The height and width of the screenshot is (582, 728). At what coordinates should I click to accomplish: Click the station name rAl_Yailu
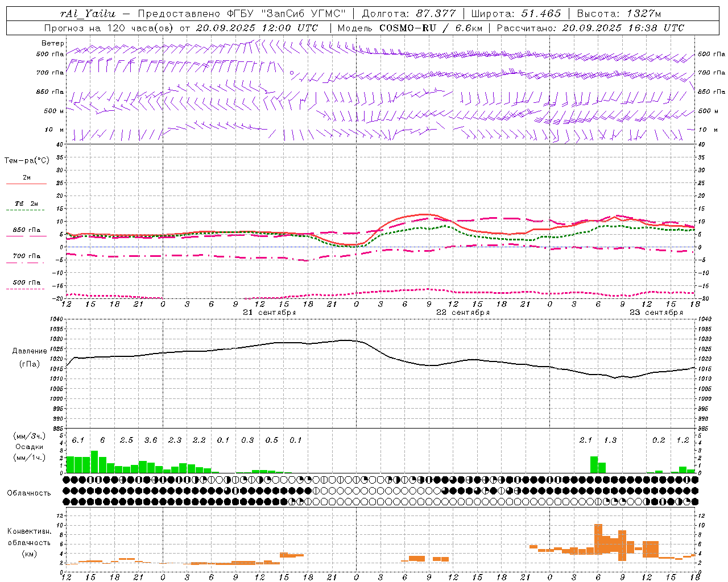point(88,14)
